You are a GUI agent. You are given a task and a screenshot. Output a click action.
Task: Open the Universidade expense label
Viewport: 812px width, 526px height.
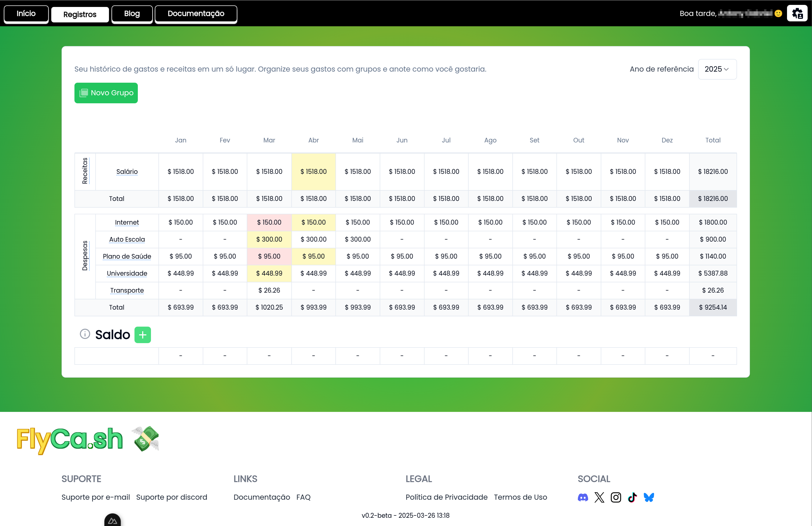[127, 273]
